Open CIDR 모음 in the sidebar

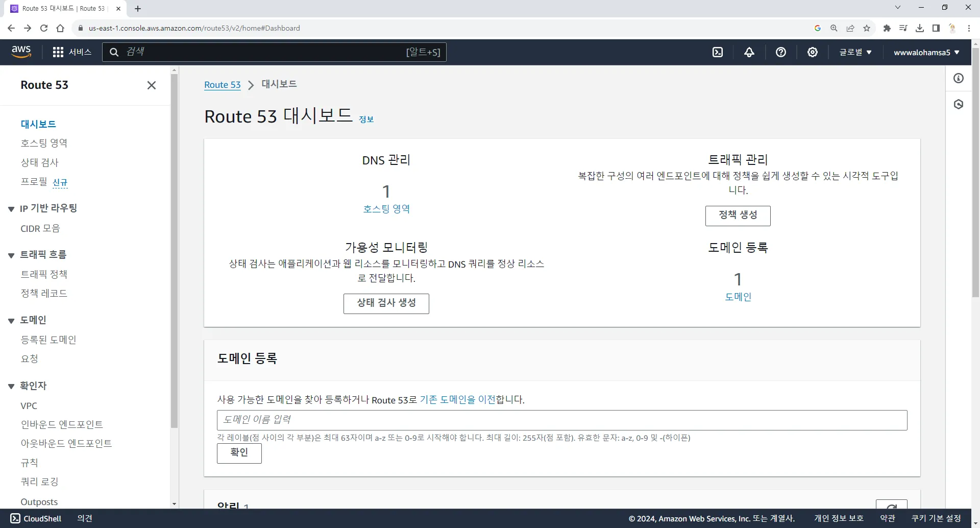(40, 228)
